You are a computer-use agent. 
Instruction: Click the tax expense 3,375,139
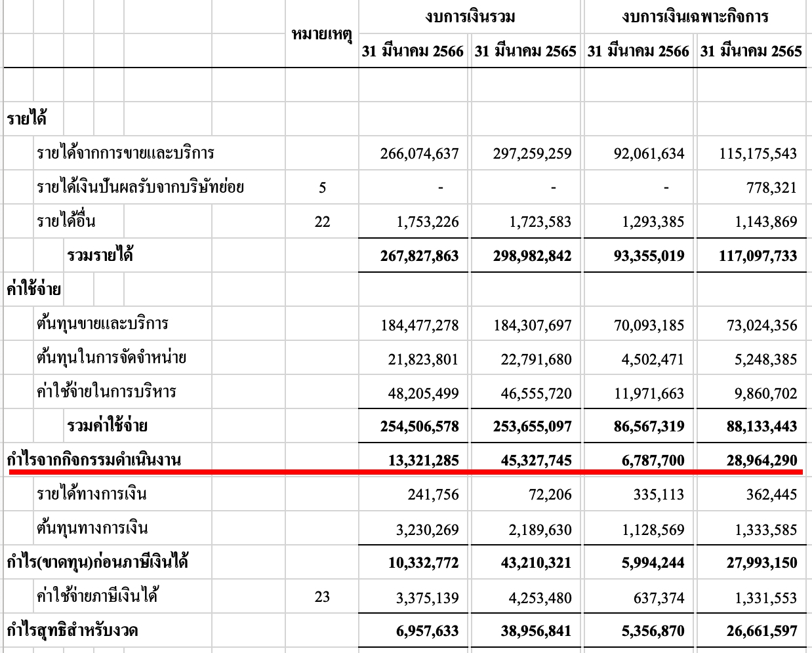tap(428, 597)
